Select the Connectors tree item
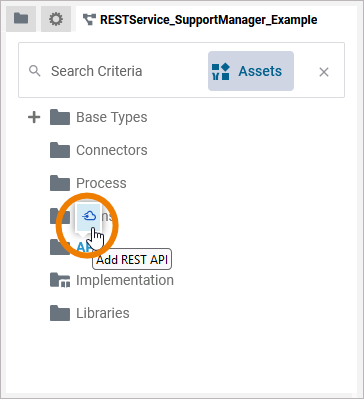The width and height of the screenshot is (364, 399). point(112,150)
